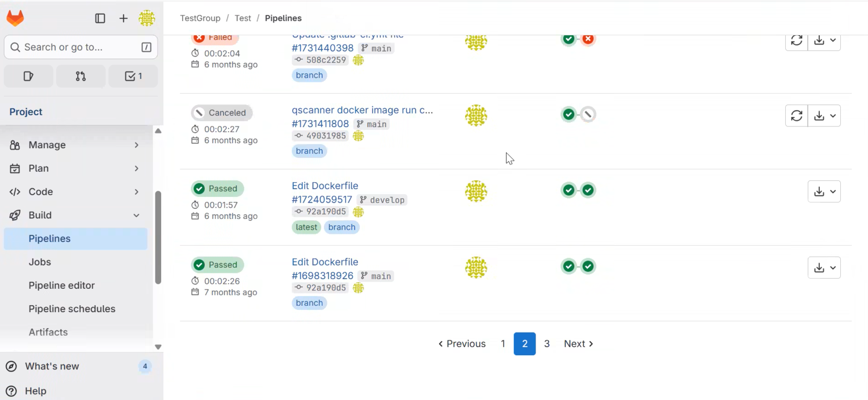Viewport: 868px width, 400px height.
Task: Open triggerer avatar for pipeline #1724059517
Action: [x=476, y=191]
